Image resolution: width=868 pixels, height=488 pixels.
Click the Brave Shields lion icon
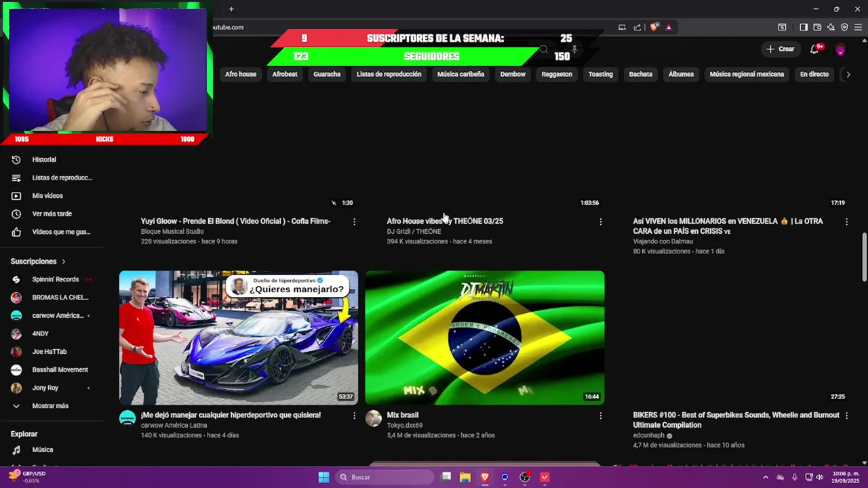click(654, 27)
